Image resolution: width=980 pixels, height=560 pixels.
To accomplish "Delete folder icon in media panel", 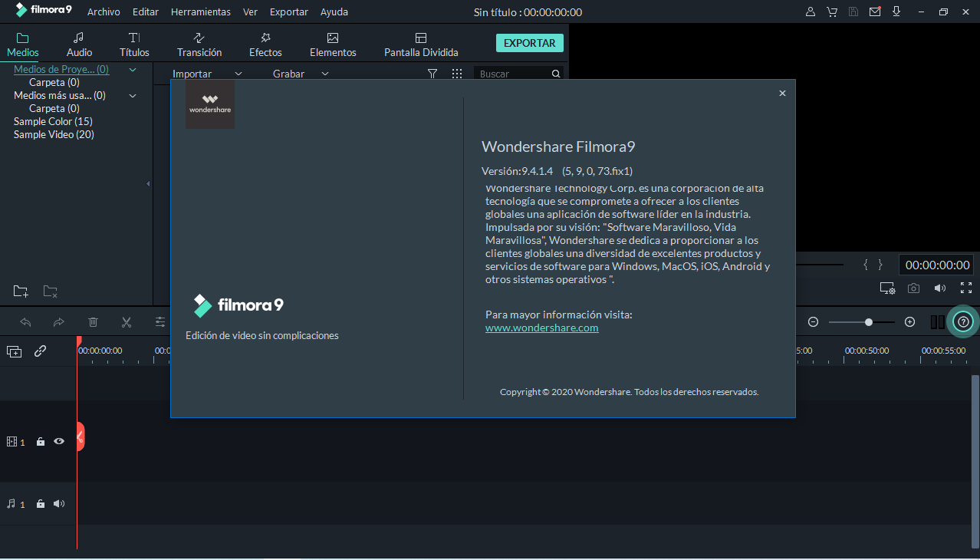I will pyautogui.click(x=50, y=292).
